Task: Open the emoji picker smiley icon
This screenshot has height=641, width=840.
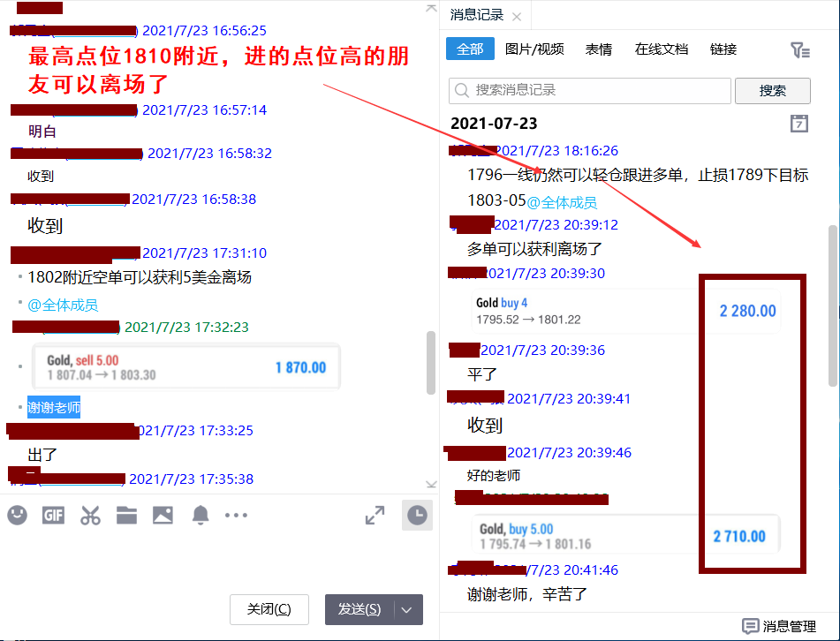Action: [17, 515]
